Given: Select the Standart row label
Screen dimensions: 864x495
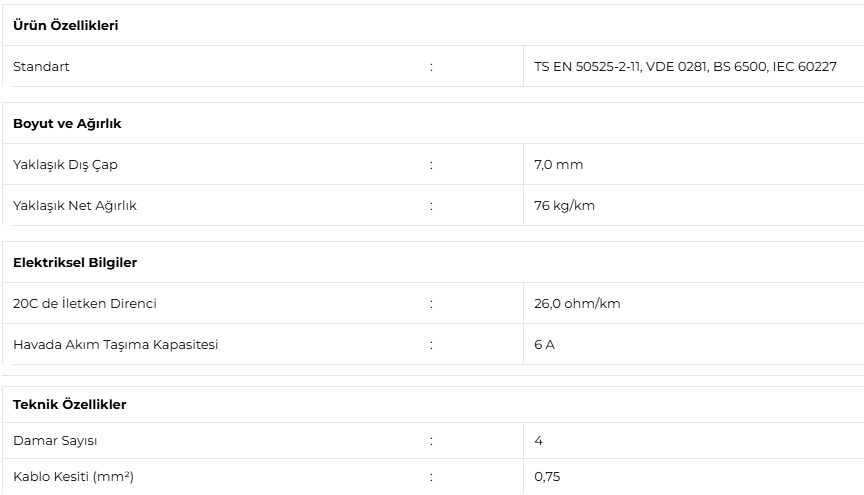Looking at the screenshot, I should click(x=41, y=67).
